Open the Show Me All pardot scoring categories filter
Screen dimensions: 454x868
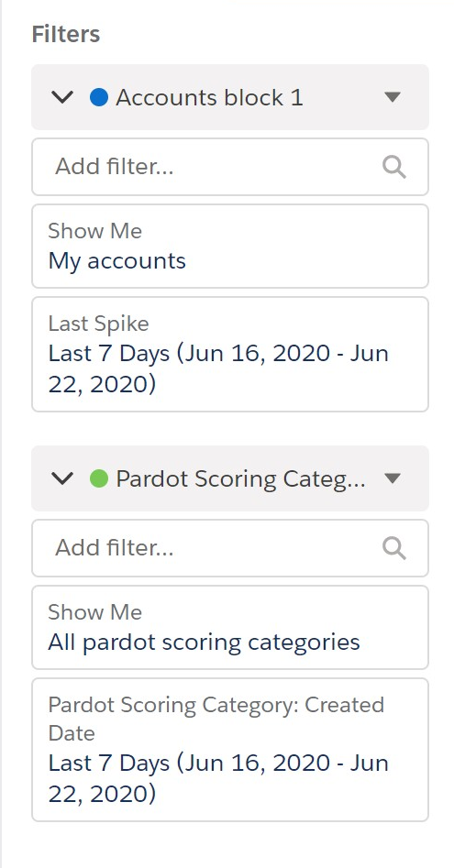coord(230,628)
